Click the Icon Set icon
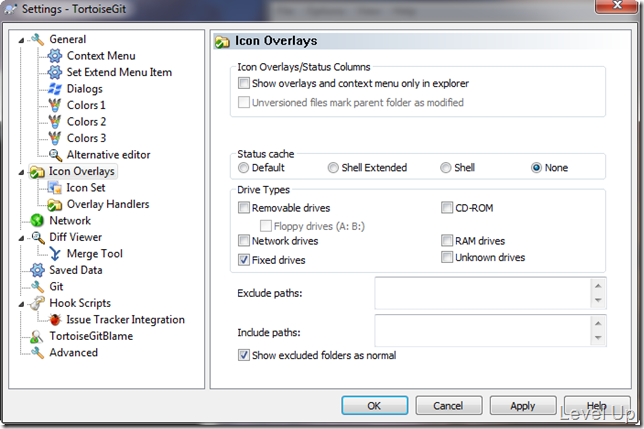This screenshot has width=644, height=429. point(55,188)
